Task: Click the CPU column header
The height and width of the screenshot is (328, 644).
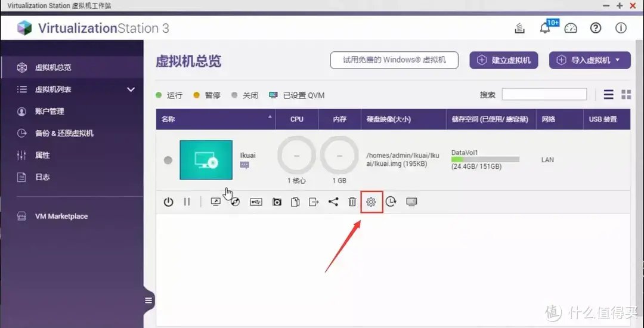Action: tap(297, 119)
